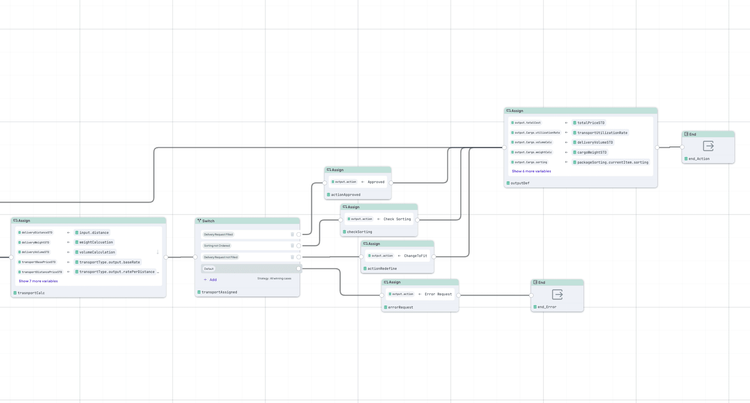Click the checkSorting node name label
The width and height of the screenshot is (750, 403).
click(x=359, y=232)
